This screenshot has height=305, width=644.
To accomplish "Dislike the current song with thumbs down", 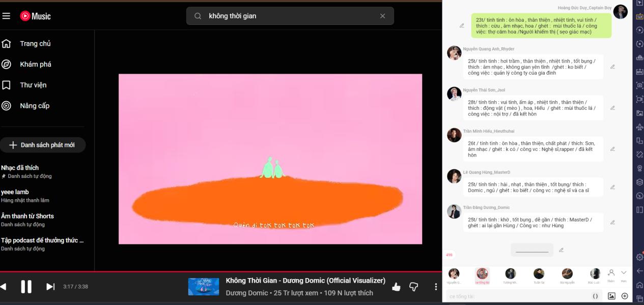I will point(413,287).
